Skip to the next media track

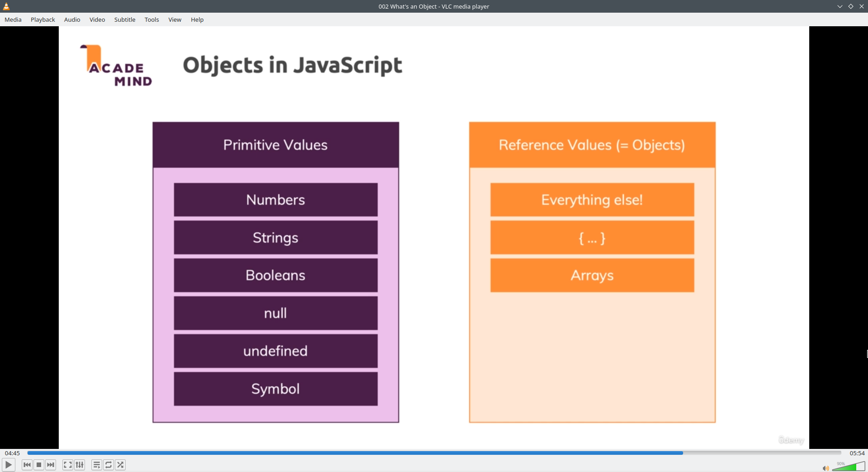click(x=51, y=465)
